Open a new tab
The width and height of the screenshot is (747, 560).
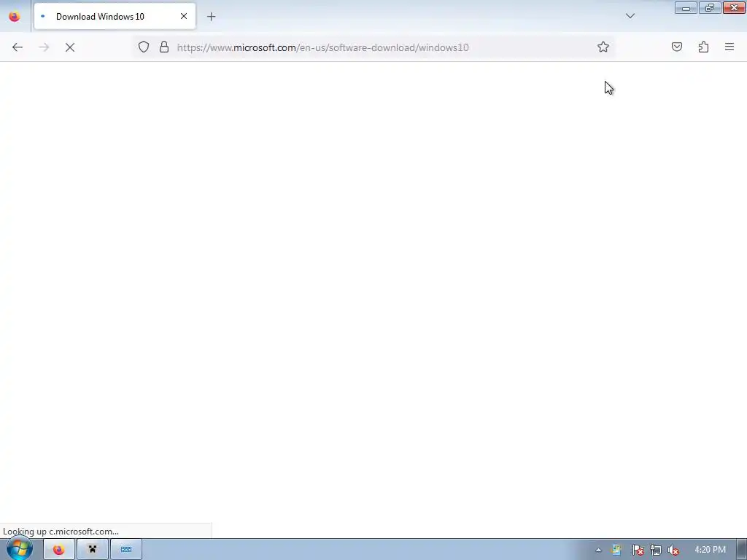[211, 17]
